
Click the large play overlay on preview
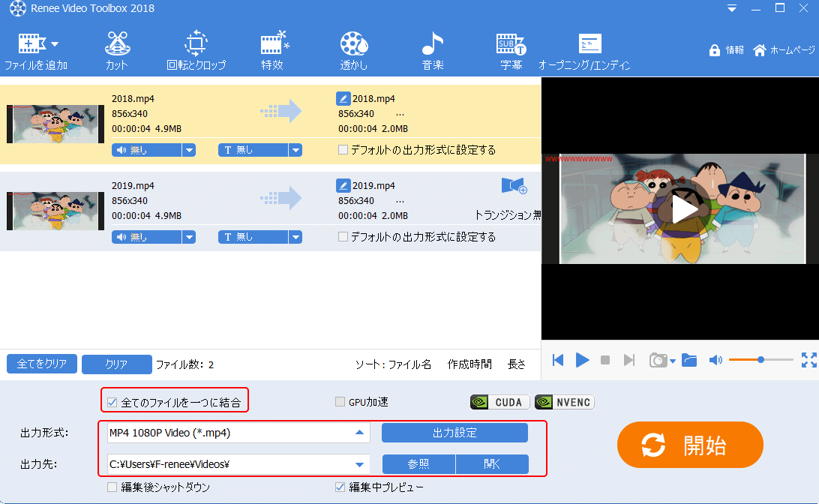click(x=683, y=209)
